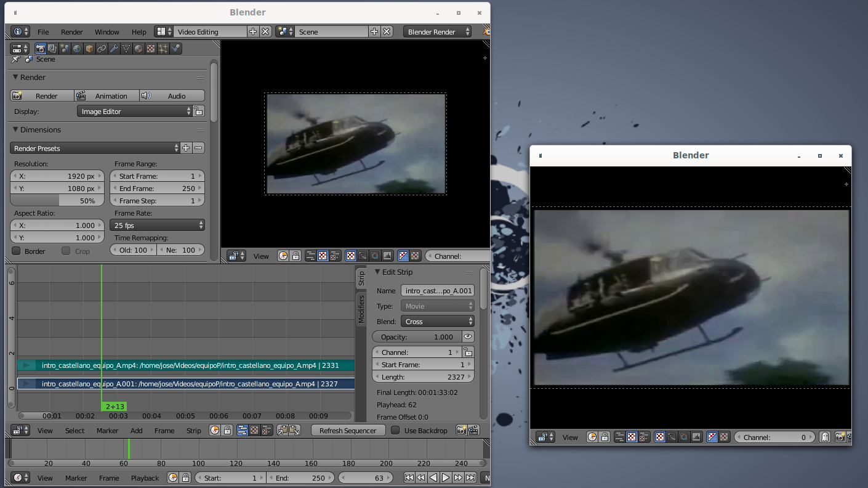The width and height of the screenshot is (868, 488).
Task: Select the Object properties cube icon
Action: click(89, 49)
